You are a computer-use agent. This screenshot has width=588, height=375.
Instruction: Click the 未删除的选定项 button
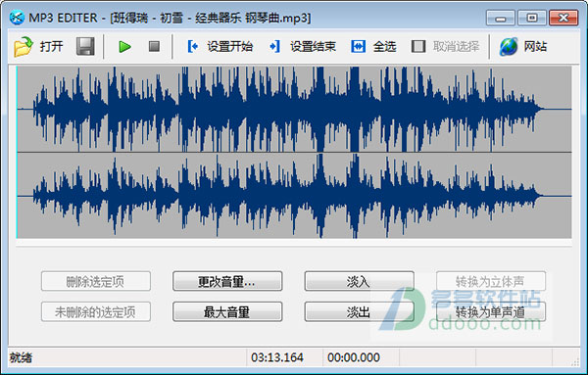pyautogui.click(x=96, y=311)
